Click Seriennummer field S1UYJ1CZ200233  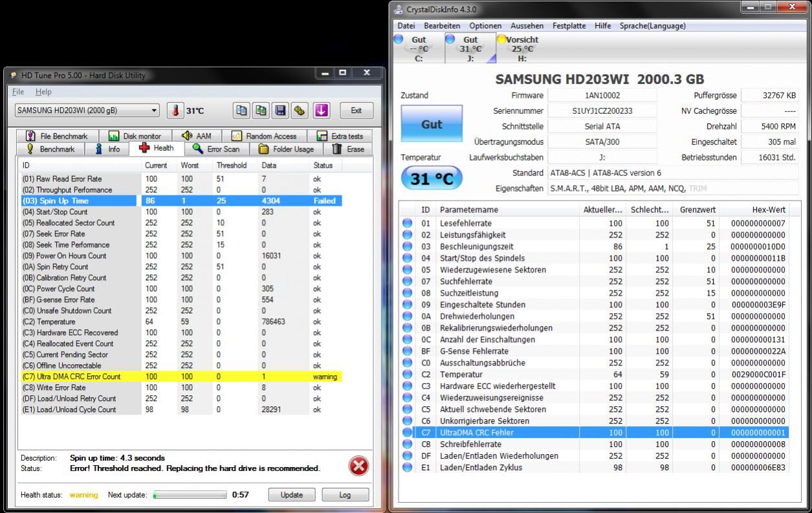pos(602,111)
